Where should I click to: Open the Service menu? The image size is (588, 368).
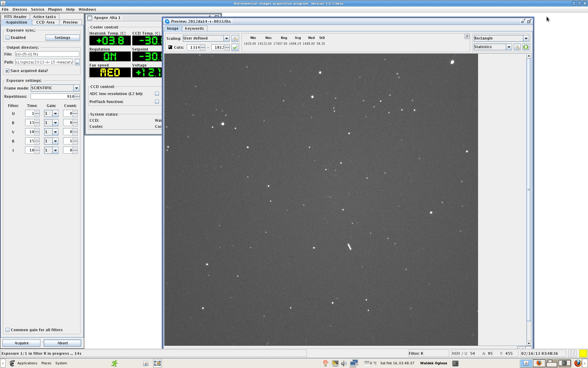click(38, 10)
